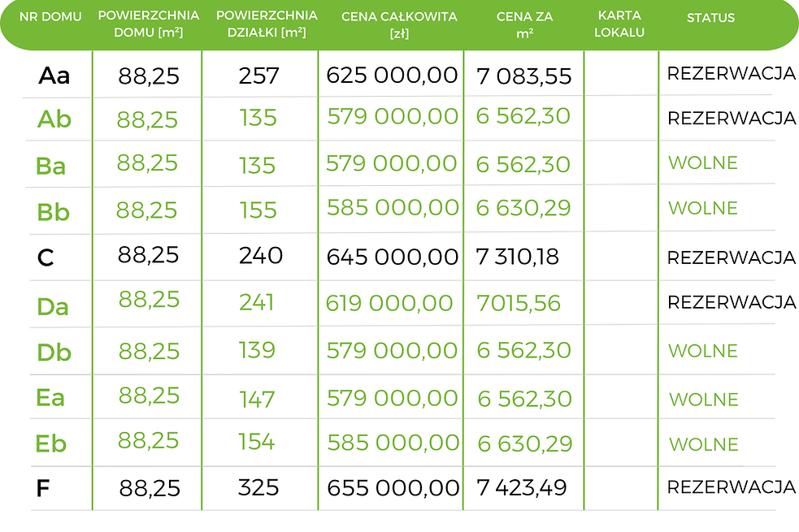
Task: Click the STATUS column header
Action: [711, 18]
